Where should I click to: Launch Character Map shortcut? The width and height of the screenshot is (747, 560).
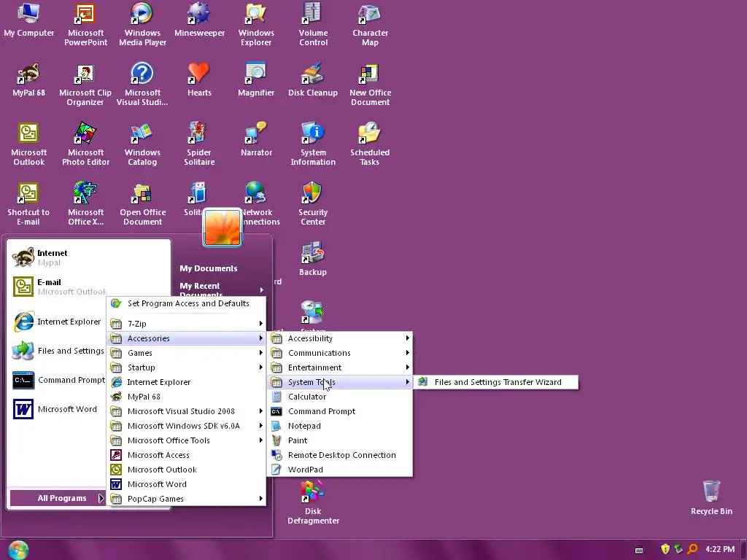pyautogui.click(x=370, y=24)
